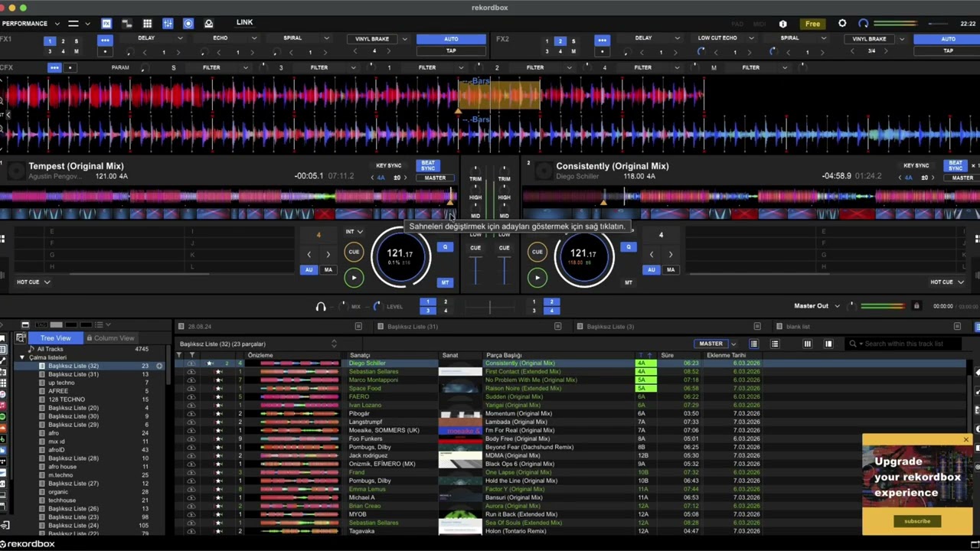Image resolution: width=980 pixels, height=551 pixels.
Task: Click the add icon beside Başlıksız Liste (32)
Action: [159, 366]
